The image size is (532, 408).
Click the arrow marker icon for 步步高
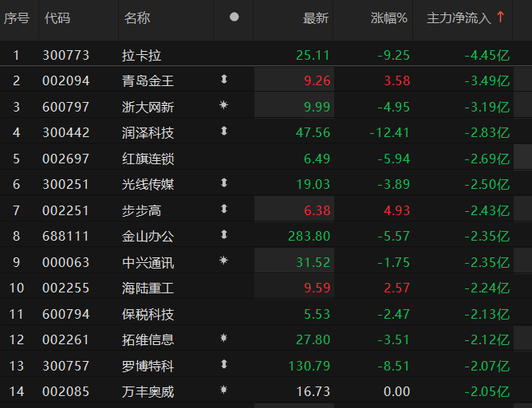[x=224, y=209]
